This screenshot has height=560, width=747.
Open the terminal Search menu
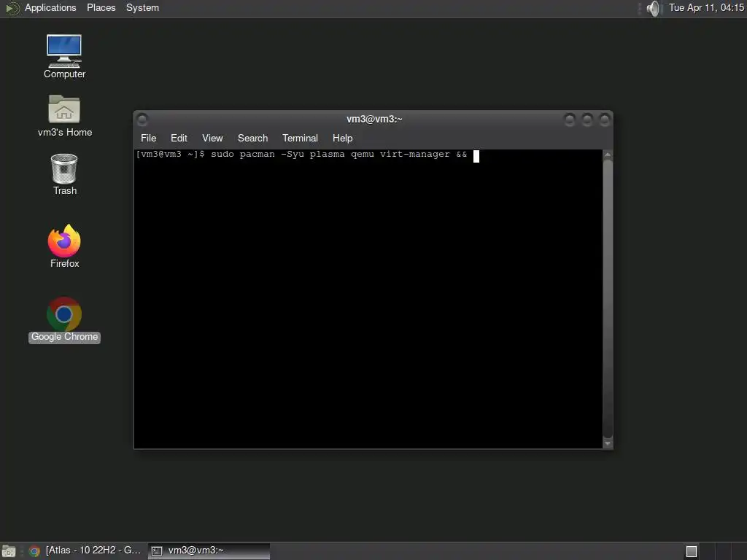(252, 138)
